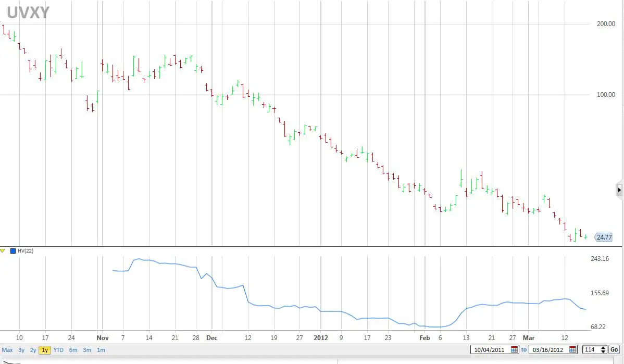Select the highlighted 1y range
Image resolution: width=624 pixels, height=364 pixels.
pyautogui.click(x=45, y=350)
